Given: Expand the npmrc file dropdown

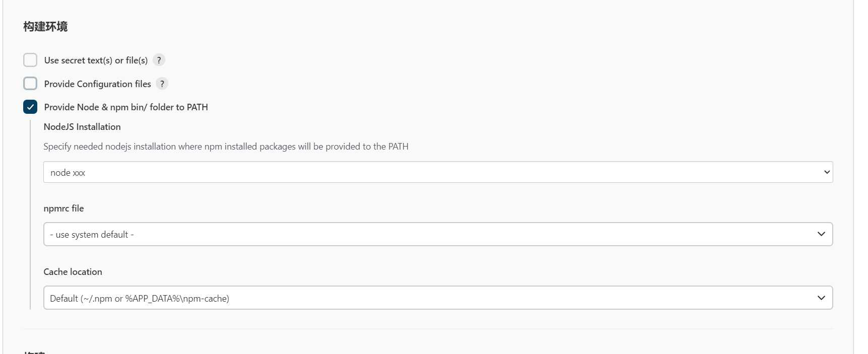Looking at the screenshot, I should pos(438,234).
